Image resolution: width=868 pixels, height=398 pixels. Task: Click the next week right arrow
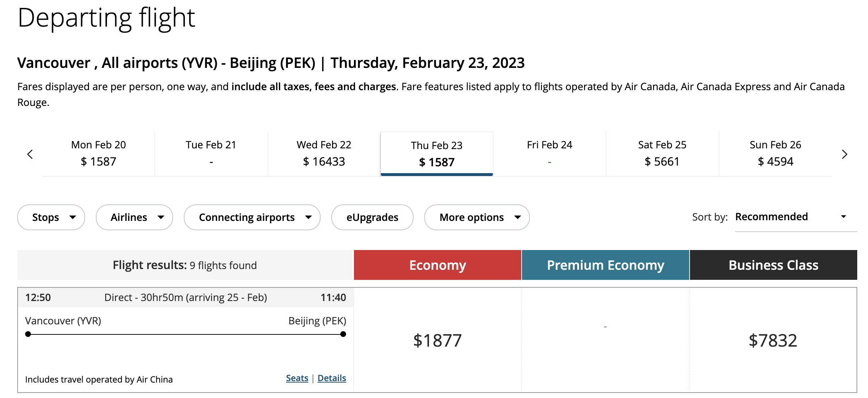844,154
